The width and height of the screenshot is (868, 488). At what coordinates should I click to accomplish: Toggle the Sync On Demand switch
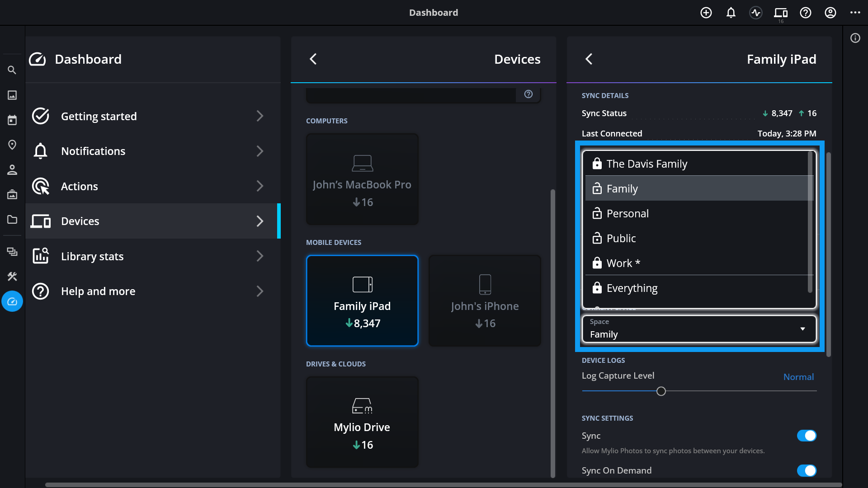coord(807,470)
